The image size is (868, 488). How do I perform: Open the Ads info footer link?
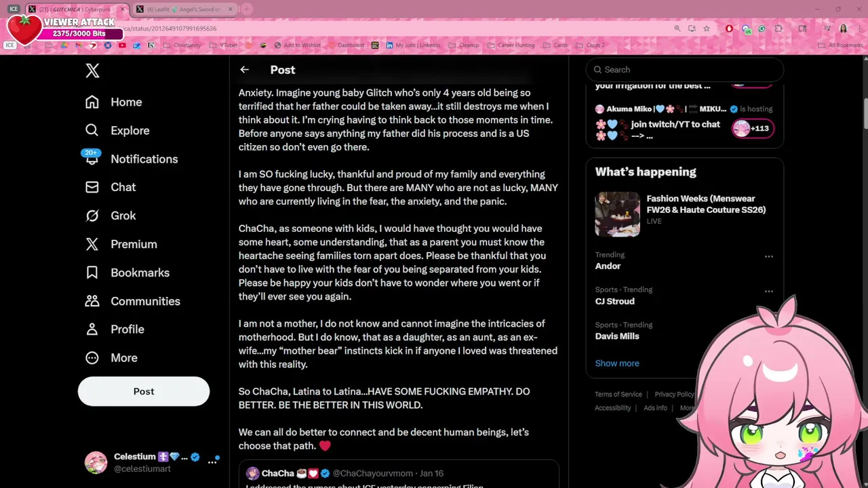click(655, 408)
